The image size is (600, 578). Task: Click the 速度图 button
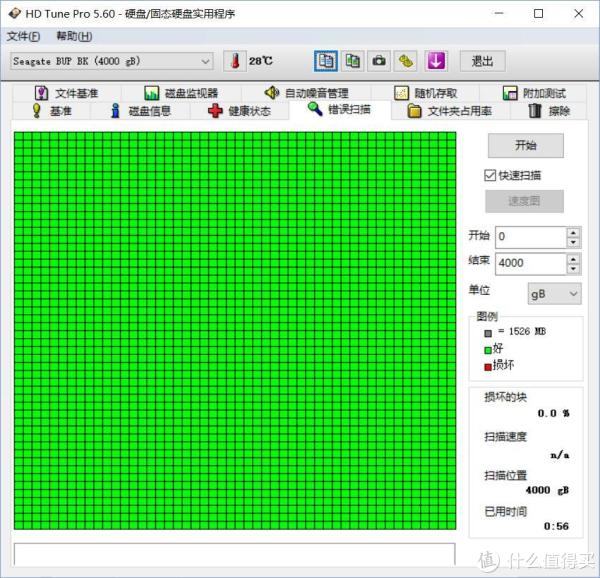524,201
